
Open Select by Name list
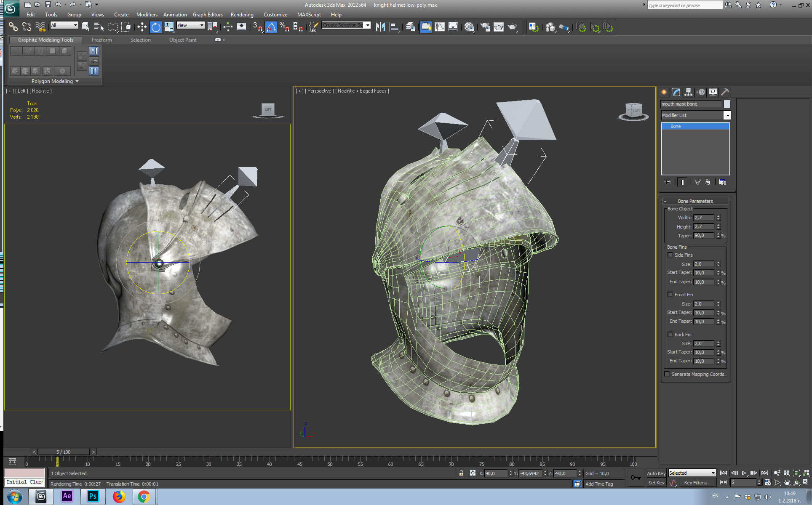[99, 27]
